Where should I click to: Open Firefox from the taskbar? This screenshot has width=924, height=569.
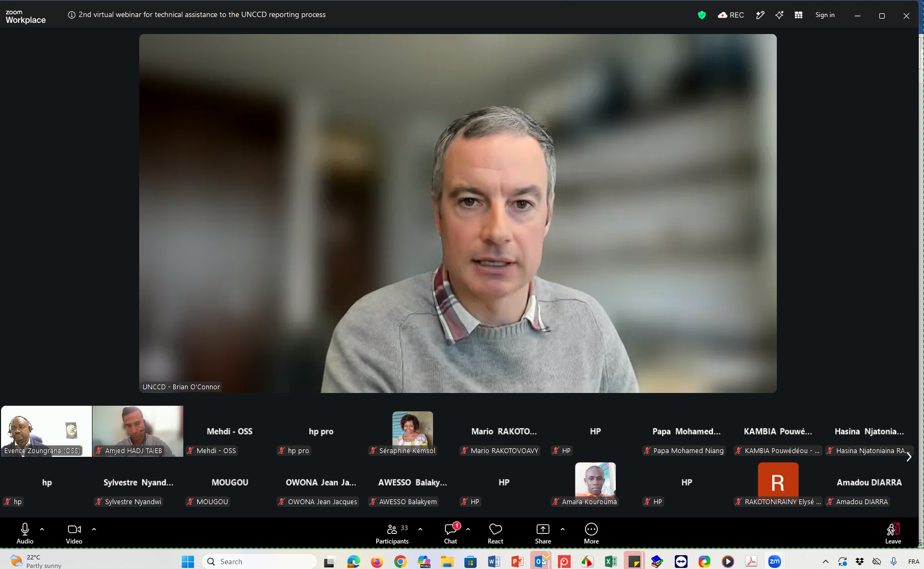(x=377, y=562)
